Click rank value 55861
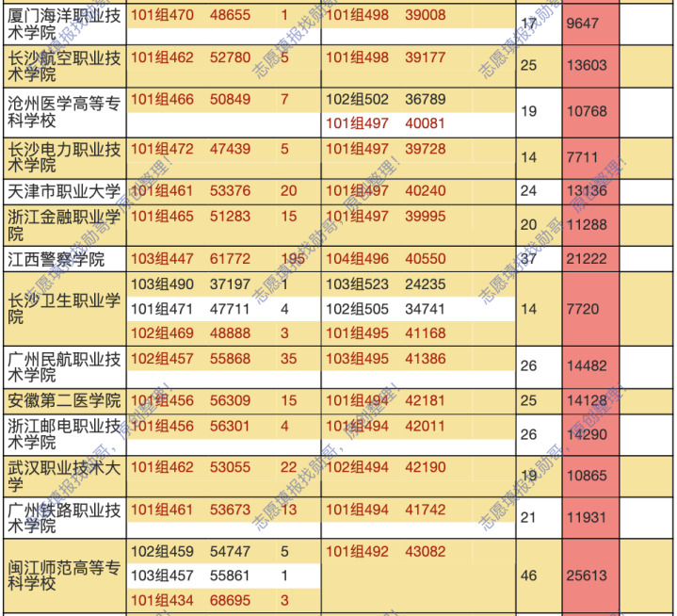 230,575
